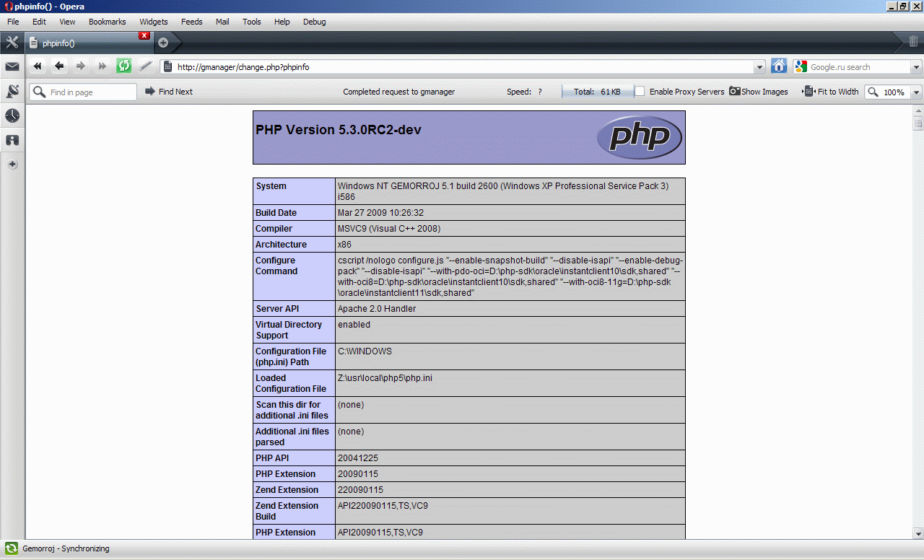924x560 pixels.
Task: Go back using the Back arrow
Action: coord(59,66)
